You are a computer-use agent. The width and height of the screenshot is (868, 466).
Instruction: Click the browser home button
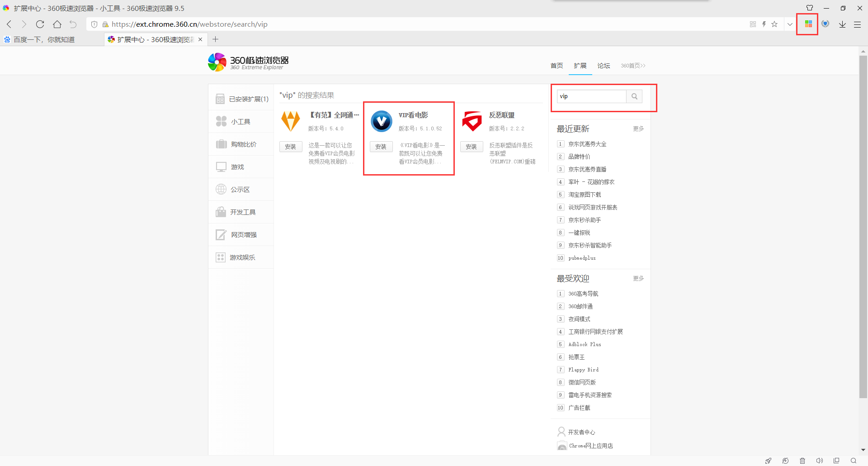coord(57,24)
